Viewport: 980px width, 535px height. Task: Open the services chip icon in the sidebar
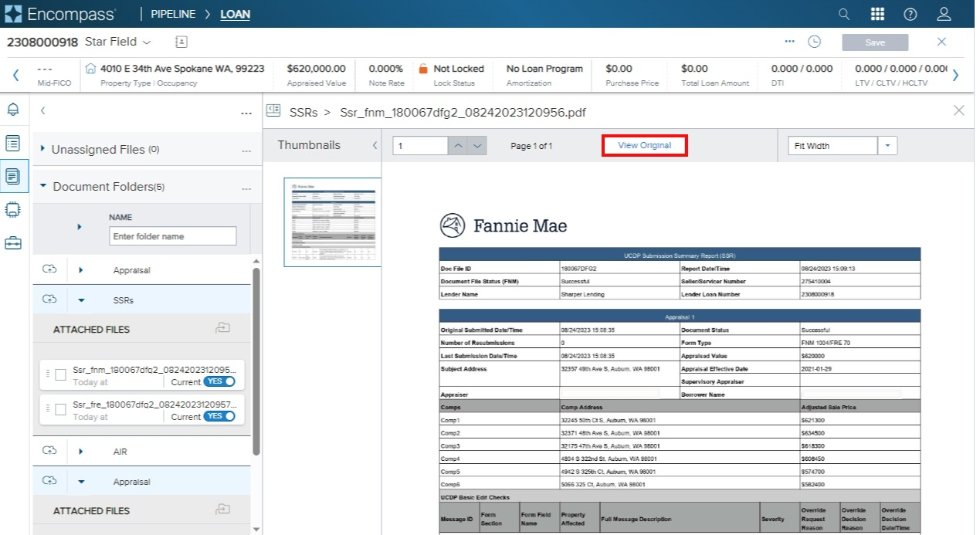click(13, 209)
